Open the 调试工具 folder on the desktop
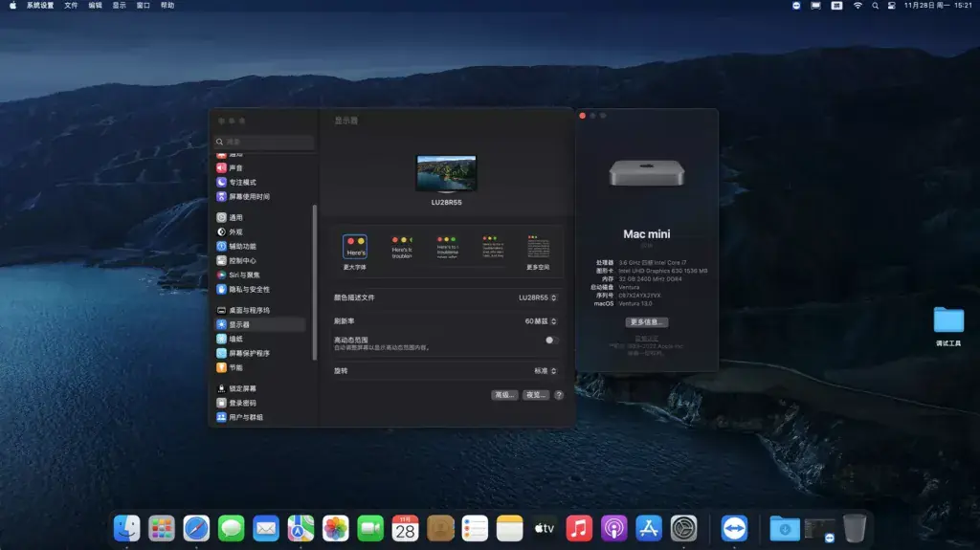980x550 pixels. click(948, 326)
